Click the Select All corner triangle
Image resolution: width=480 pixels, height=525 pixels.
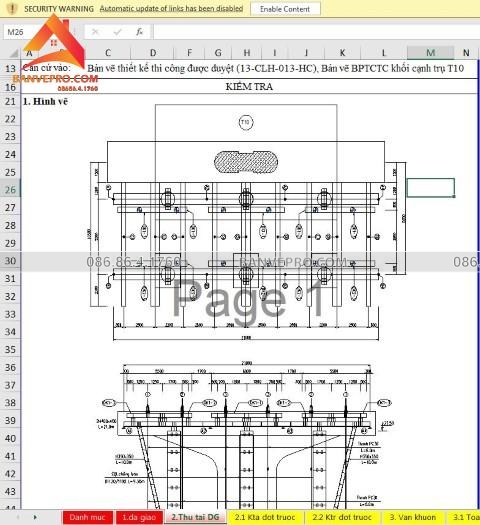tap(13, 53)
